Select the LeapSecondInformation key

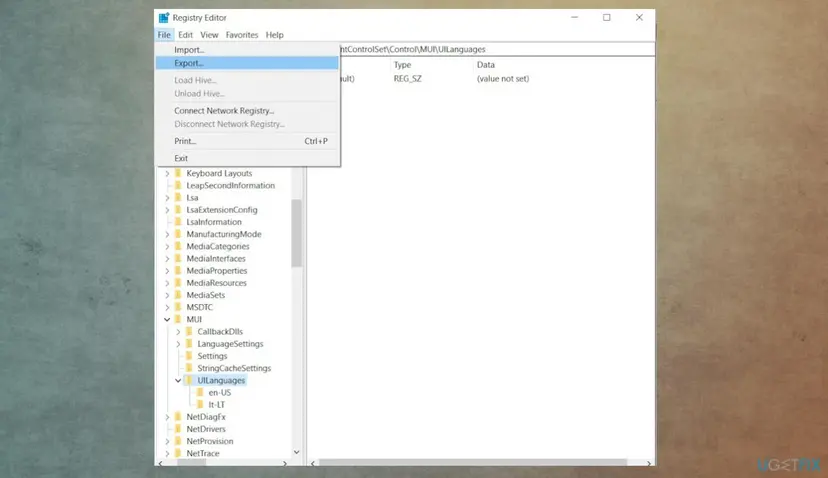[x=230, y=185]
